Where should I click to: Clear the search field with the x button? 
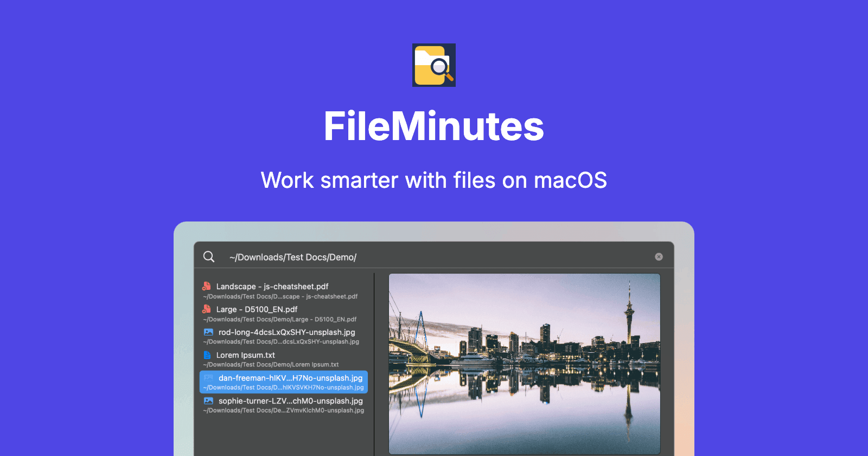(659, 257)
